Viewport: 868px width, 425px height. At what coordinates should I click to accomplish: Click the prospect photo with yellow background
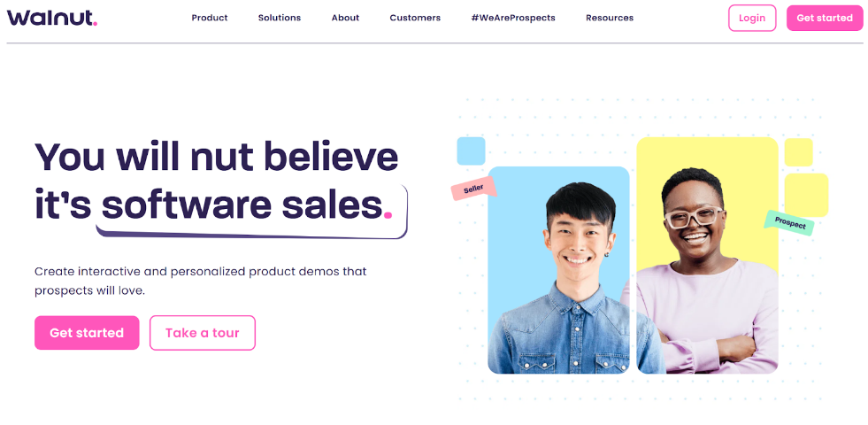tap(707, 256)
